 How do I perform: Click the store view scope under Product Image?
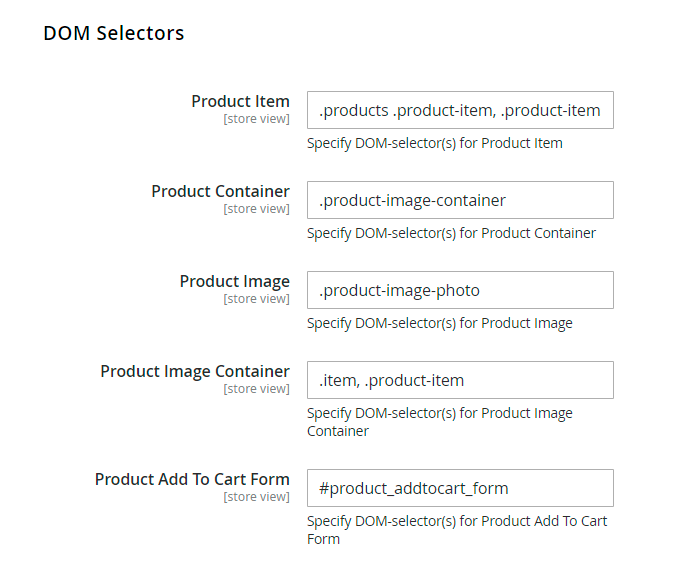pos(256,299)
